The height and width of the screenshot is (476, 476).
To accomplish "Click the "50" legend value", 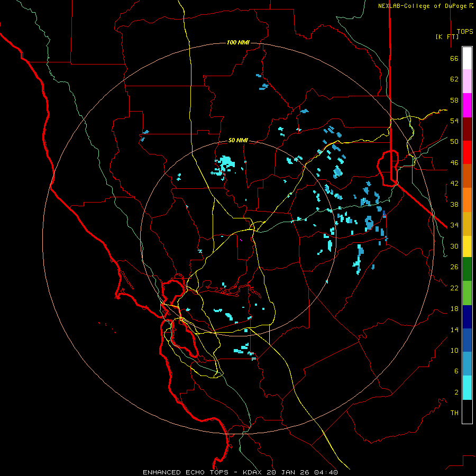I will pos(454,142).
